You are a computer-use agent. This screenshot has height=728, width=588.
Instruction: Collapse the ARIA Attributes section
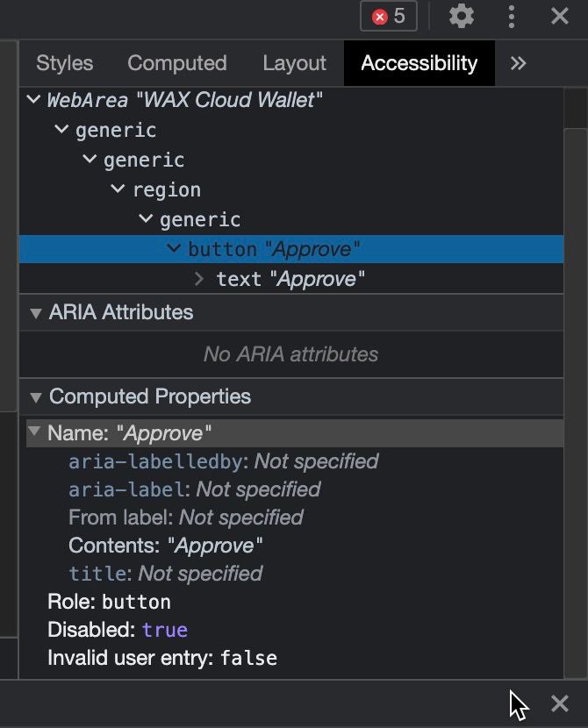coord(36,313)
